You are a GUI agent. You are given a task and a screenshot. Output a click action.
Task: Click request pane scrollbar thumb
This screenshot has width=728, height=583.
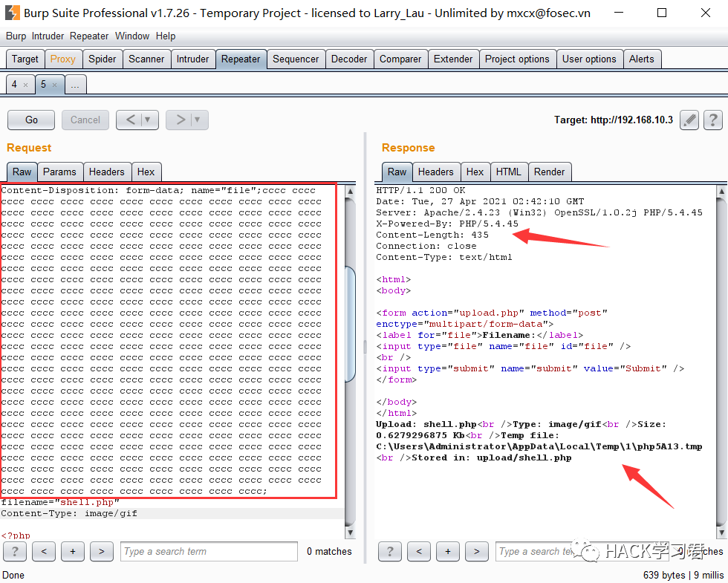(351, 324)
